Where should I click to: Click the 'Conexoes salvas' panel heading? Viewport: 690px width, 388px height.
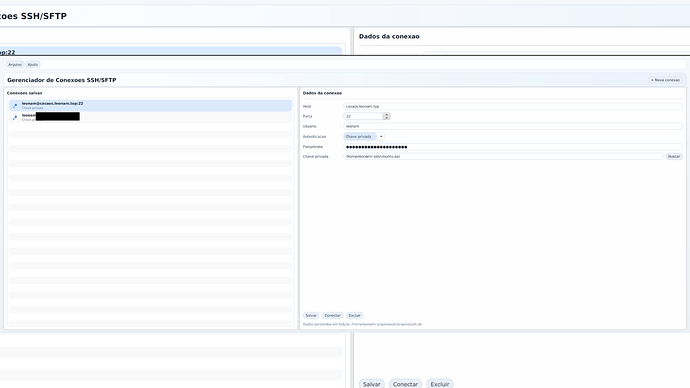pyautogui.click(x=25, y=93)
